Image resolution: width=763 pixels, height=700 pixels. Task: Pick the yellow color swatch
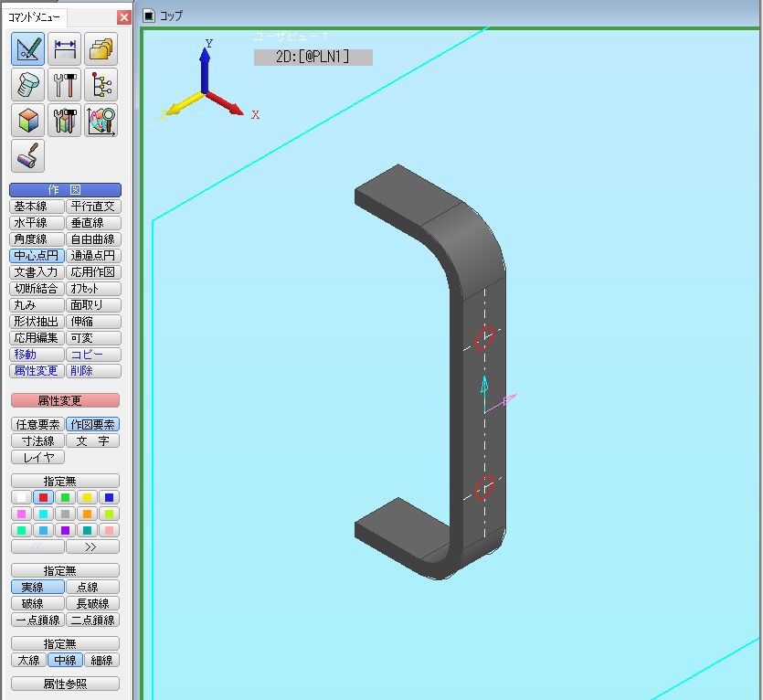(x=87, y=497)
